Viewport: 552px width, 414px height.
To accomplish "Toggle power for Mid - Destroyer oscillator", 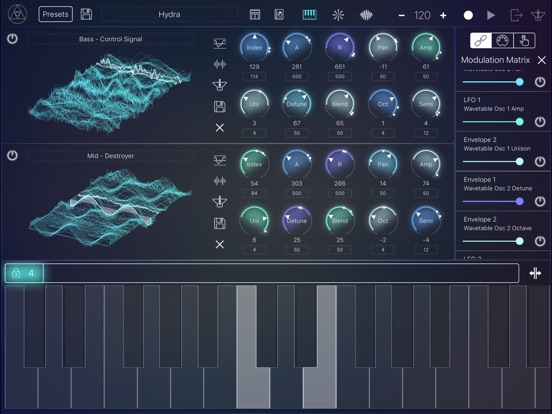I will [12, 155].
